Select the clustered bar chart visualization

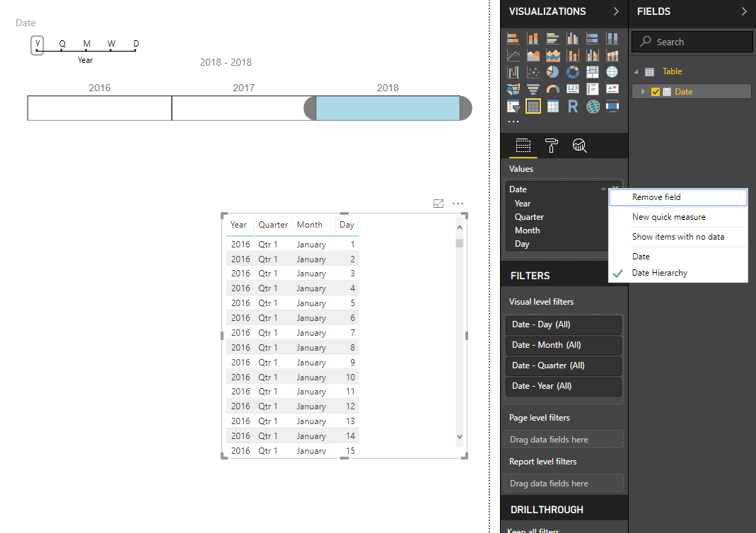[x=552, y=38]
